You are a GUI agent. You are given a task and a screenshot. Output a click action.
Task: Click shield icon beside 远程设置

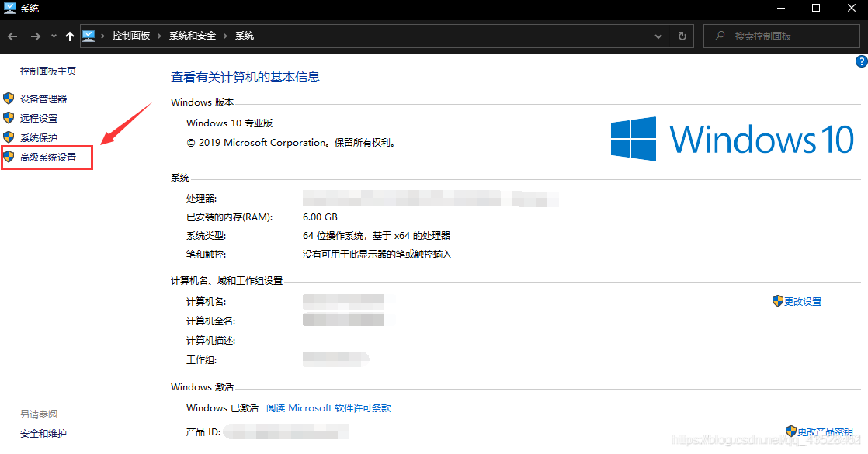tap(9, 118)
